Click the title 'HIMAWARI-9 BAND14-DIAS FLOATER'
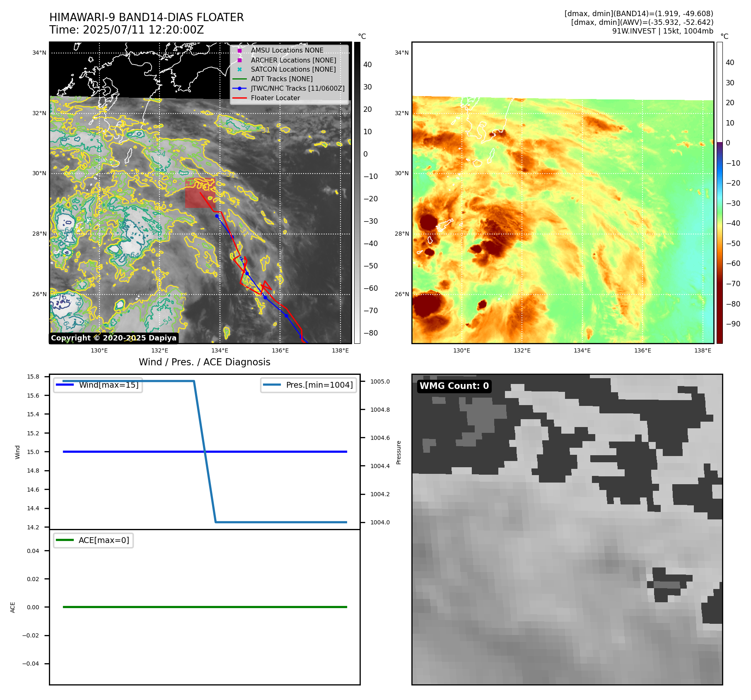Screen dimensions: 751x700 (147, 17)
